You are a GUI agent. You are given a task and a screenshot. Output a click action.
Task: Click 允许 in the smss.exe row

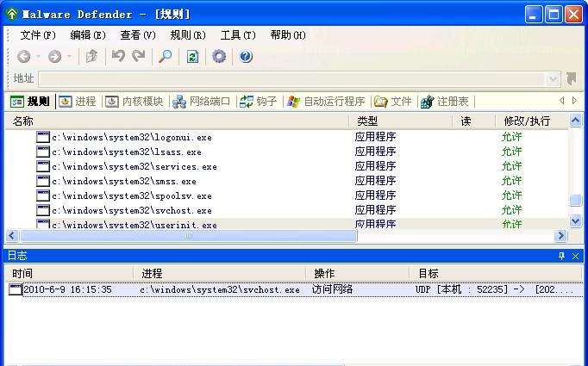point(511,181)
